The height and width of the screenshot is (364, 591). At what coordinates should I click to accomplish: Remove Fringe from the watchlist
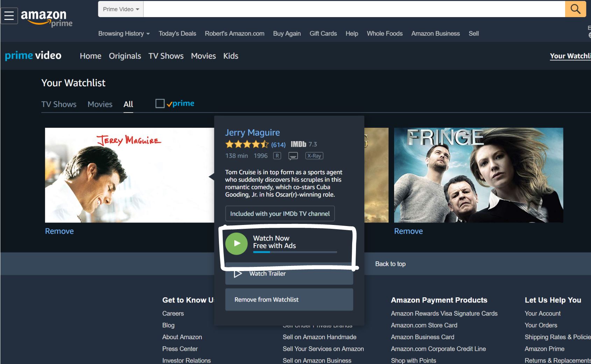[408, 231]
